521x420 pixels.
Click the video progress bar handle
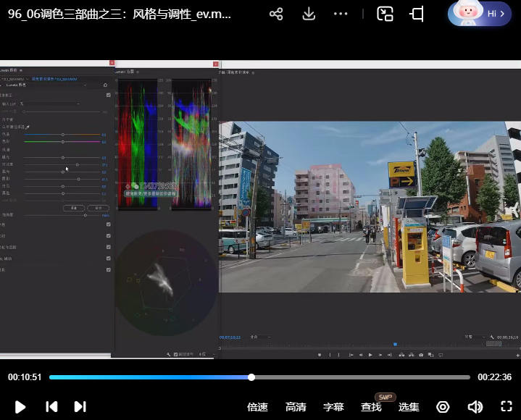click(x=251, y=377)
